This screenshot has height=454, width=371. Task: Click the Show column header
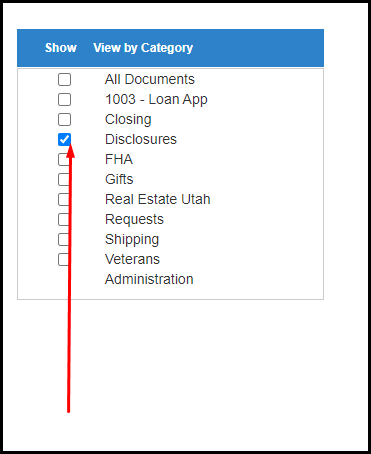(61, 48)
